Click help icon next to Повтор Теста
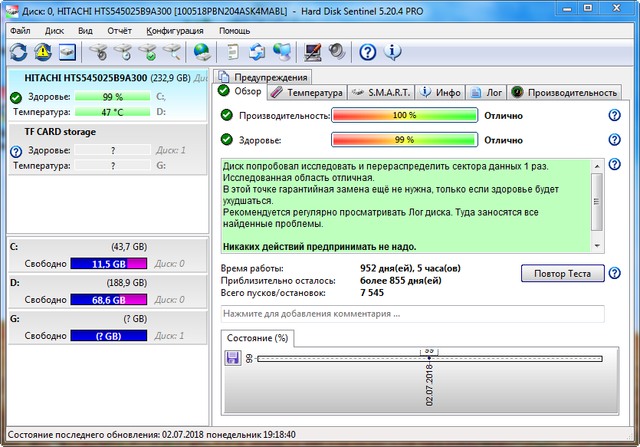 point(614,273)
